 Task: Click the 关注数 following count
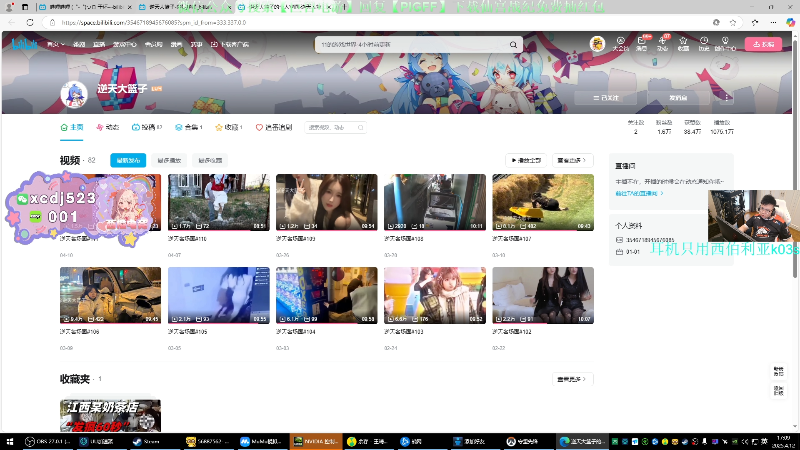[x=636, y=127]
